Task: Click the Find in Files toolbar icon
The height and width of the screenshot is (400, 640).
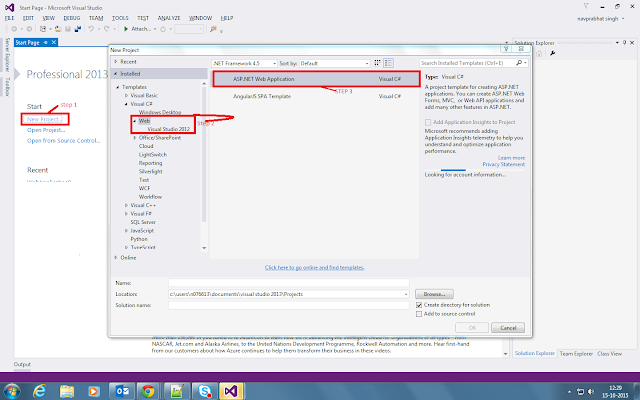Action: click(x=213, y=29)
